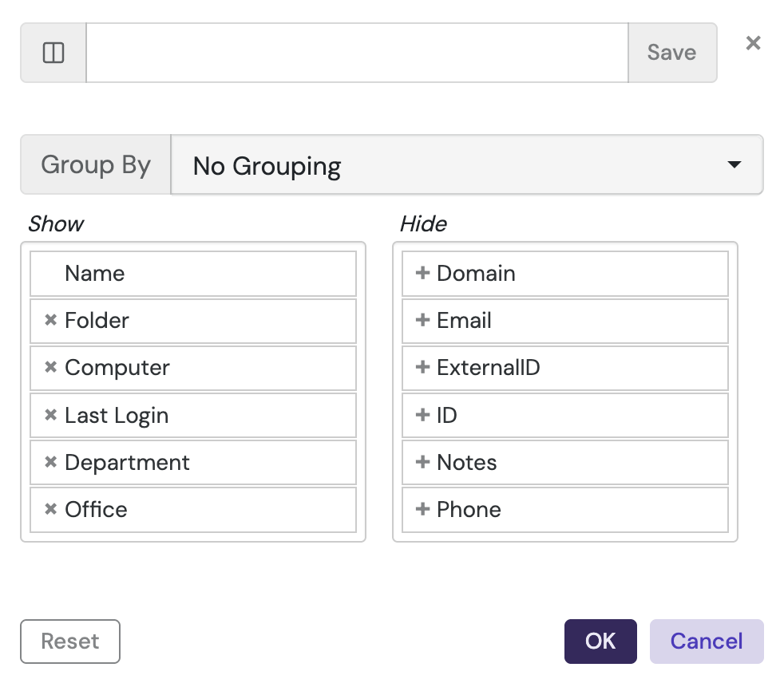Dismiss the dialog with the × in the corner
784x683 pixels.
[752, 43]
